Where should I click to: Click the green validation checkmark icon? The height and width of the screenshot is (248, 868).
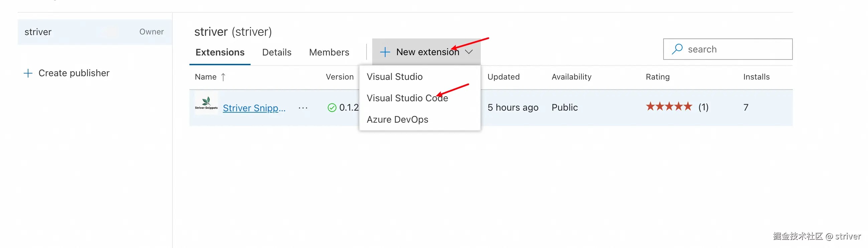[x=332, y=108]
